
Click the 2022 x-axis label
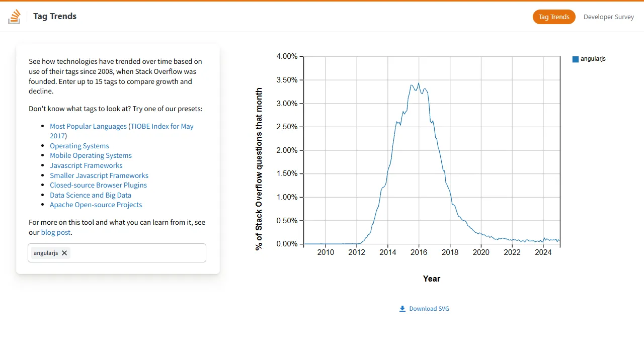tap(512, 252)
